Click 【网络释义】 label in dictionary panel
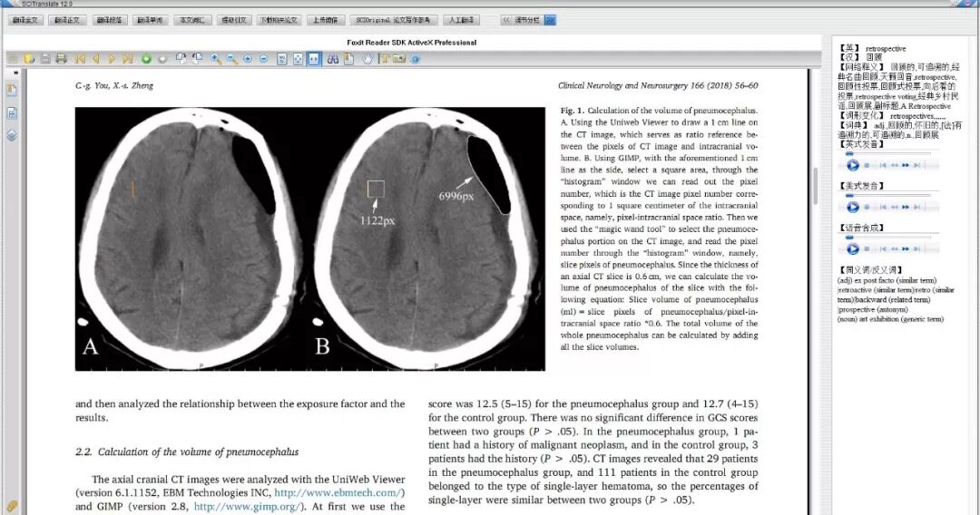980x515 pixels. [x=861, y=67]
